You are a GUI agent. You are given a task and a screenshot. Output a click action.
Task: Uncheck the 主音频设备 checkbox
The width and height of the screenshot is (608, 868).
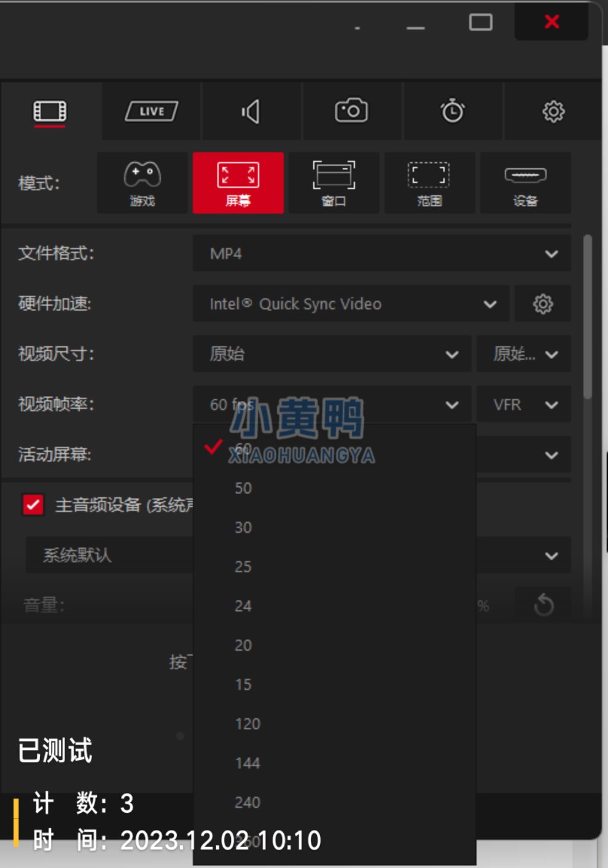[33, 505]
